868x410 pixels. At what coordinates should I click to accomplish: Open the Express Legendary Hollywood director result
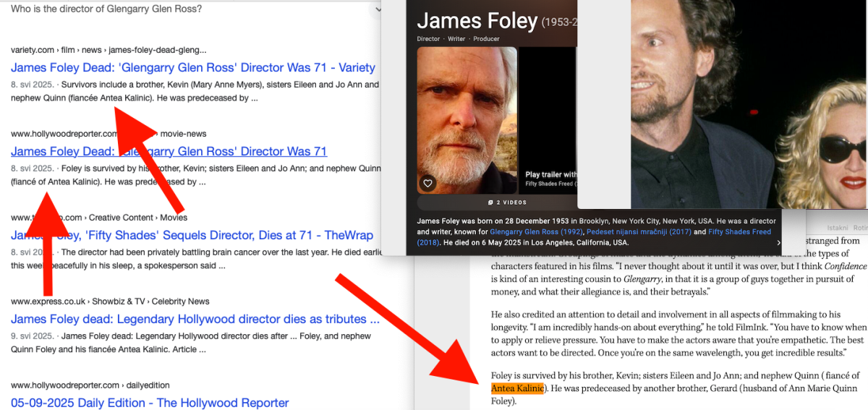coord(195,320)
